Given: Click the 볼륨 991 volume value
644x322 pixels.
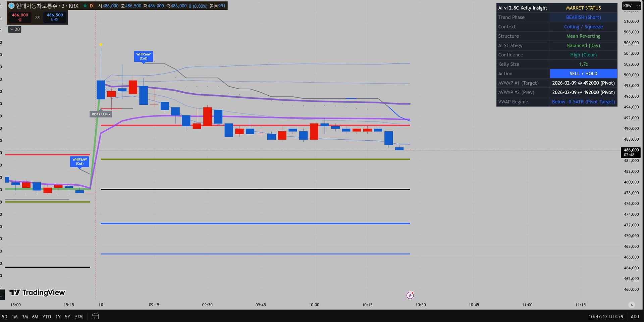Looking at the screenshot, I should tap(217, 6).
